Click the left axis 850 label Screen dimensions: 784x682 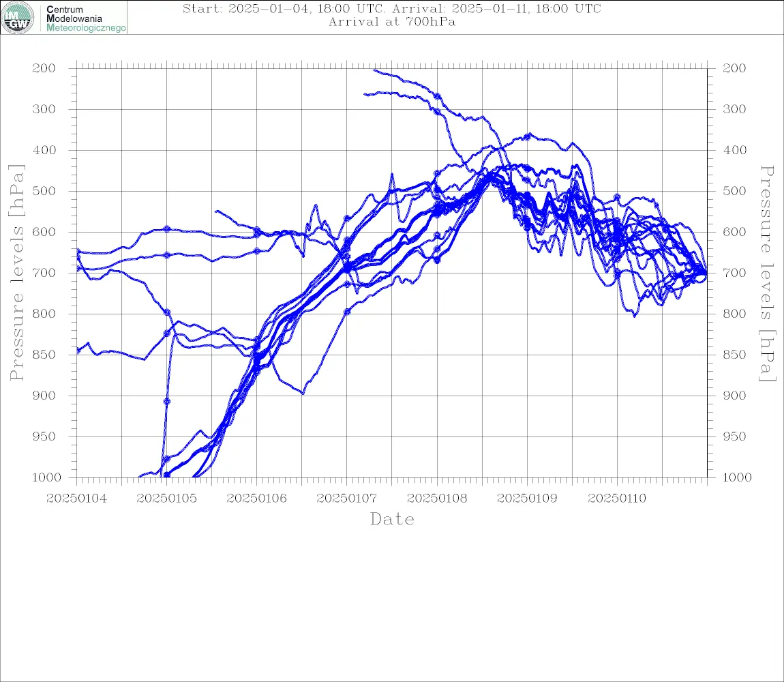44,355
